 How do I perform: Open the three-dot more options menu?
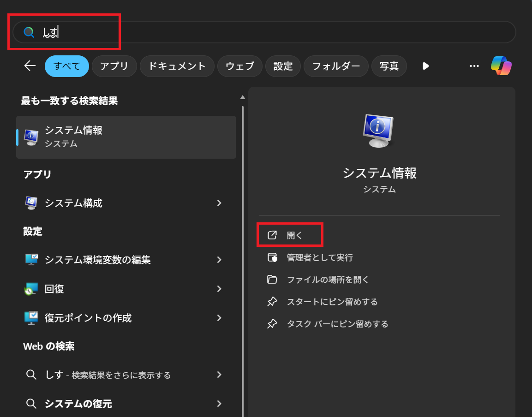(x=474, y=66)
